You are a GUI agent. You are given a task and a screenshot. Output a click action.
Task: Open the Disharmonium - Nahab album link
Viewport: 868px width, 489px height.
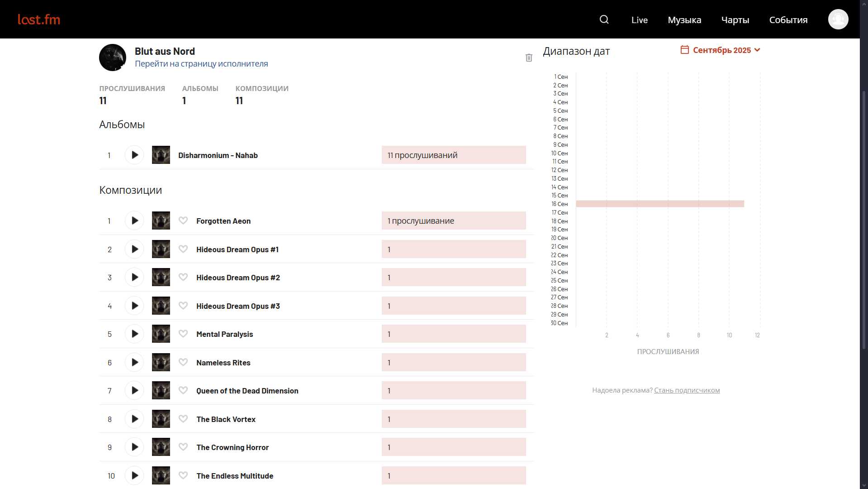218,155
